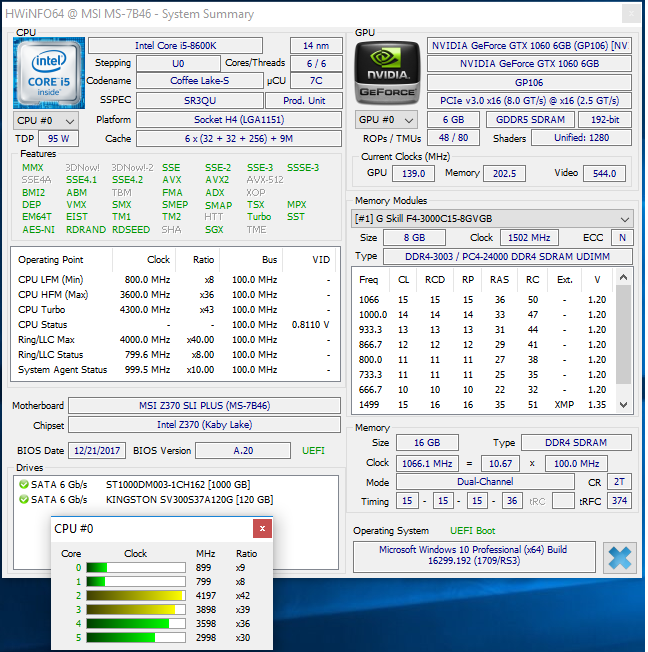Click the GDDR5 SDRAM memory type field

[530, 120]
